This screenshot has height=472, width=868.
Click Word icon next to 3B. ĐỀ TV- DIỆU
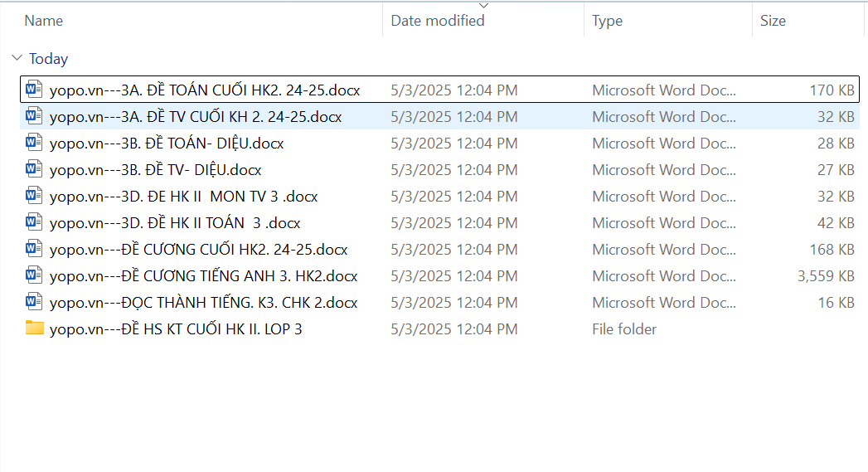[34, 169]
